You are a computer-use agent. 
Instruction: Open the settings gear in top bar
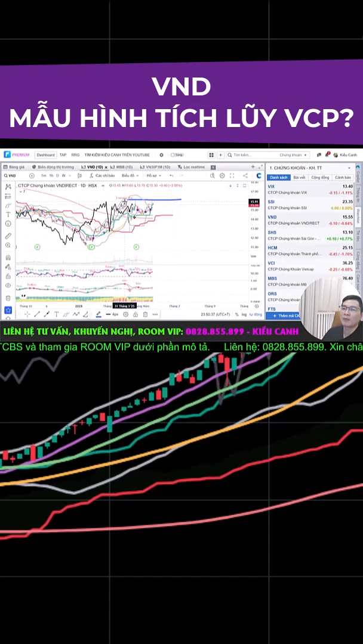161,155
